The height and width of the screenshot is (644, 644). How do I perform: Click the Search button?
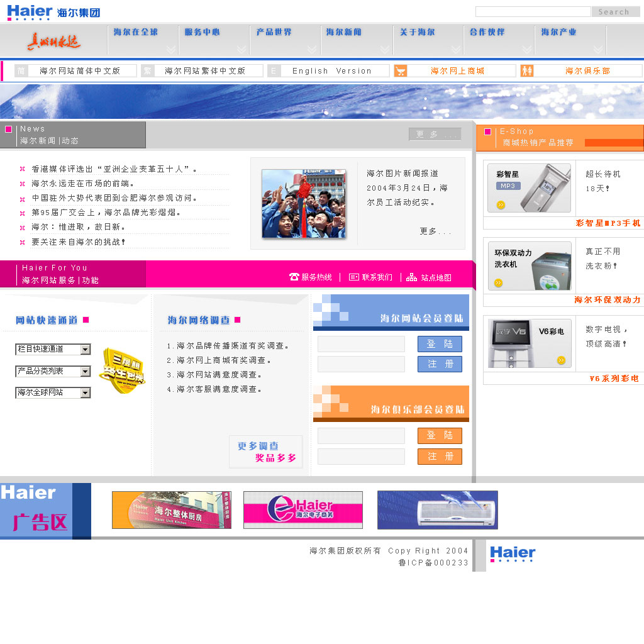click(615, 12)
